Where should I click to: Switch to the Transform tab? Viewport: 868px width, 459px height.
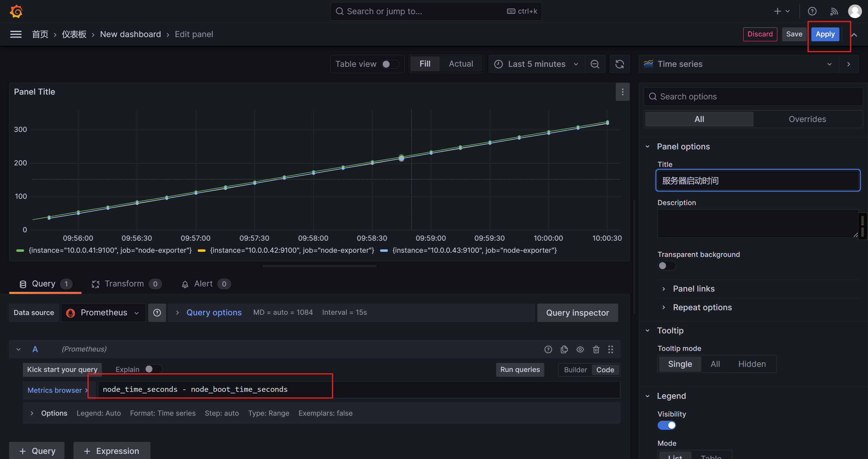coord(124,284)
